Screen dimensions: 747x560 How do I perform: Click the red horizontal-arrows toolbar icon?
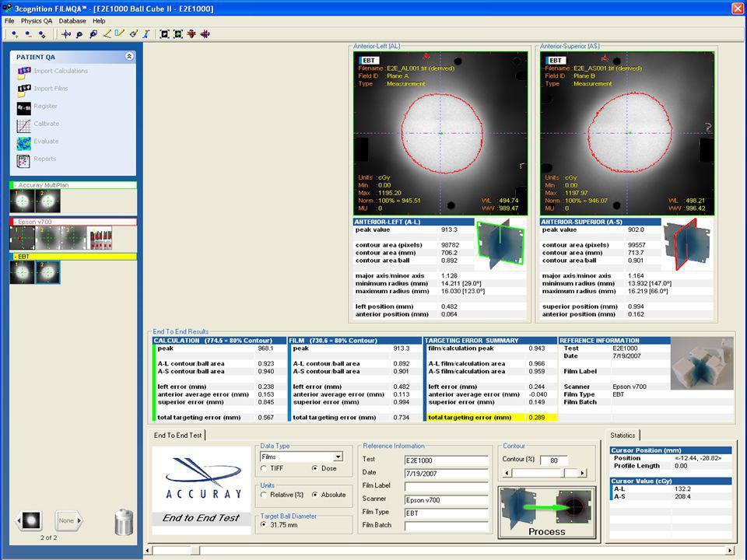(205, 34)
